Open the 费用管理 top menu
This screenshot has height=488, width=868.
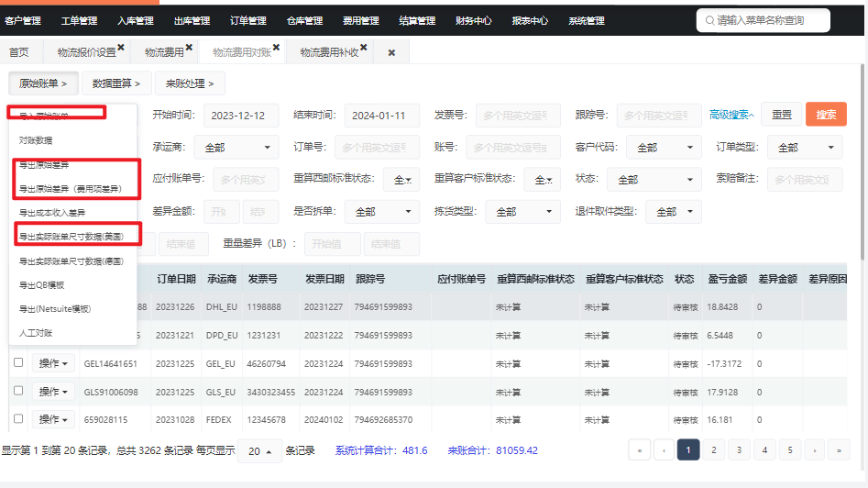[x=361, y=20]
